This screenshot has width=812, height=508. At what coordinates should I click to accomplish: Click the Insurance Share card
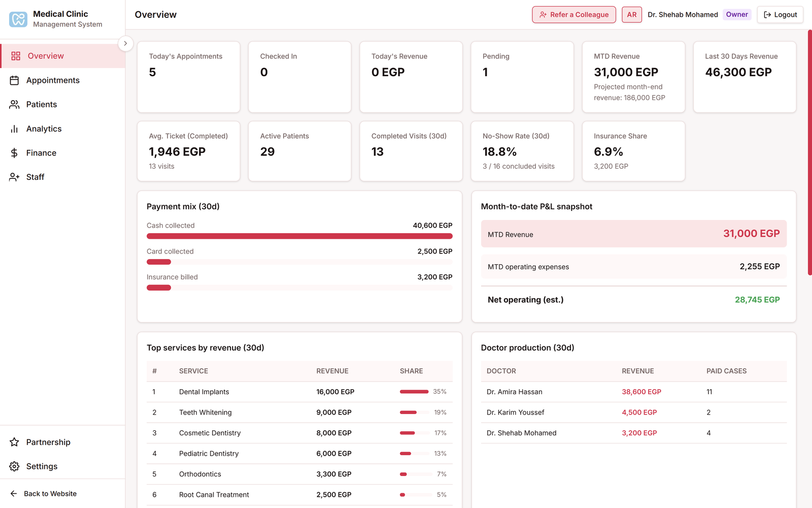click(633, 151)
